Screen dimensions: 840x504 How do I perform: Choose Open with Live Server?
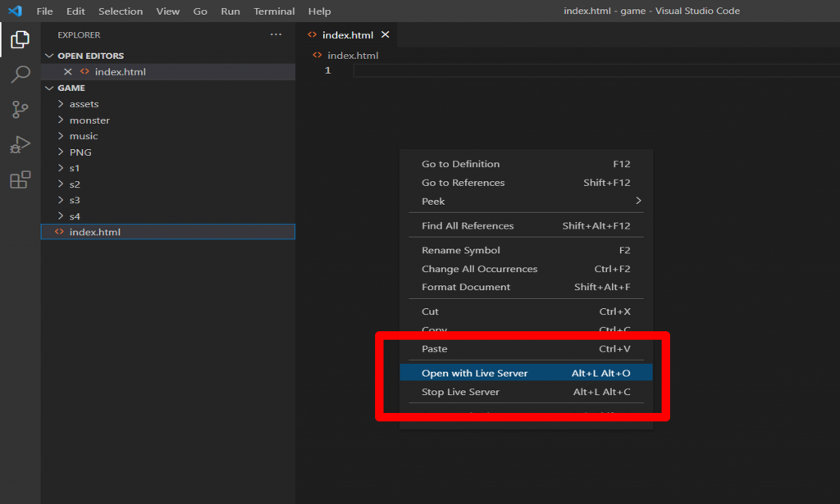click(526, 373)
